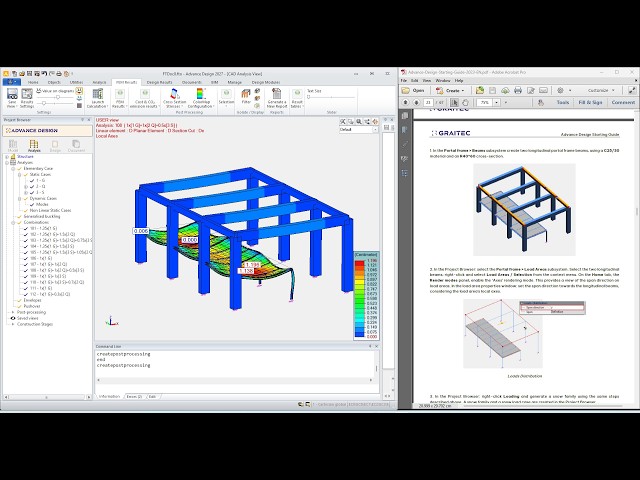Open the File menu in Acrobat

[x=404, y=80]
